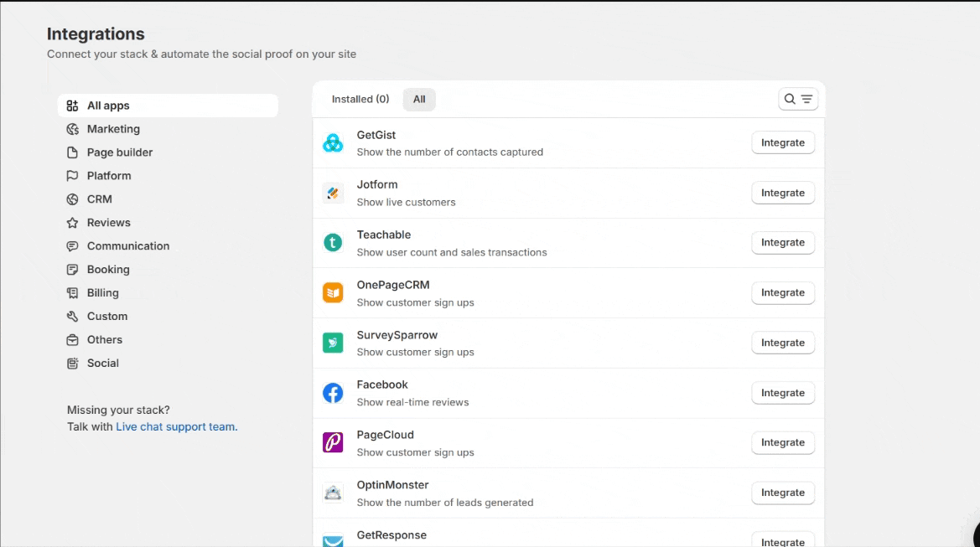Click the Teachable logo icon
The image size is (980, 547).
coord(333,243)
